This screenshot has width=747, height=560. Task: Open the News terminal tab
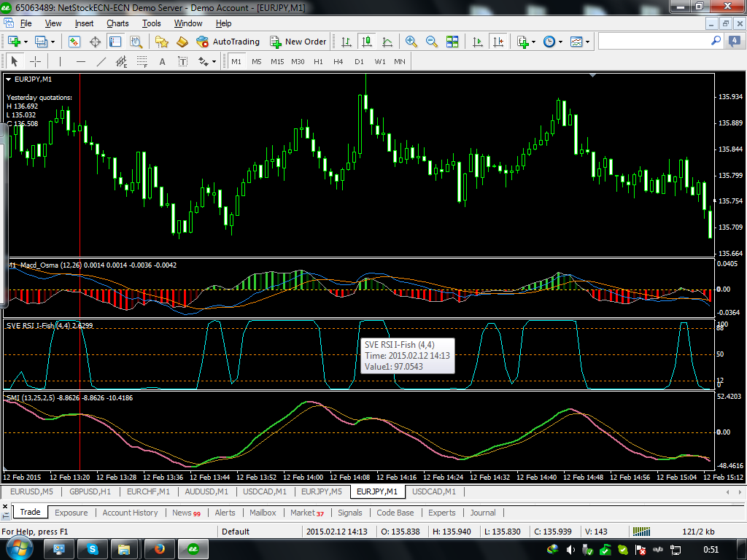tap(186, 513)
